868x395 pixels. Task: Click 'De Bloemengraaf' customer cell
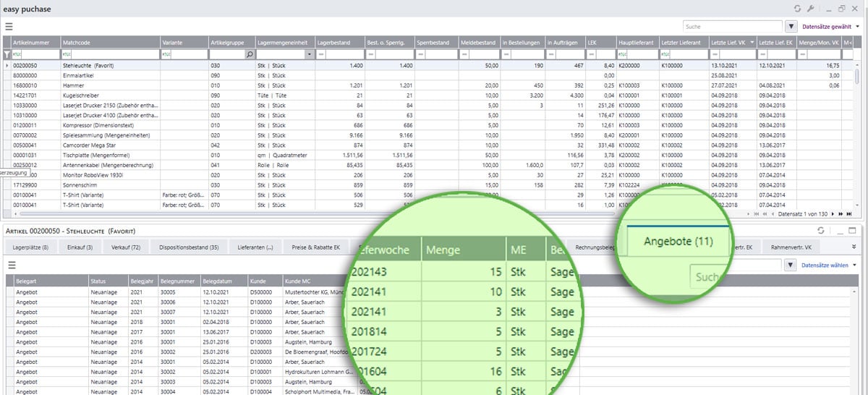pyautogui.click(x=315, y=352)
